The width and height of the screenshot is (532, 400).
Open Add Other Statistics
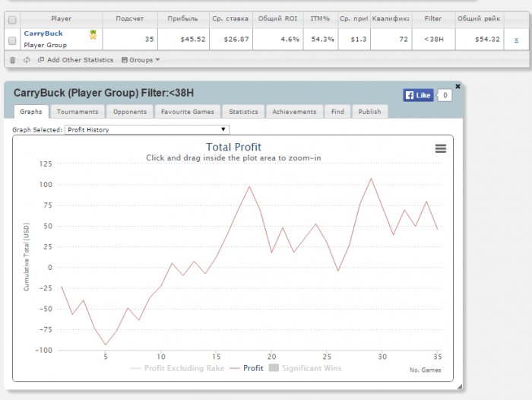pyautogui.click(x=76, y=60)
